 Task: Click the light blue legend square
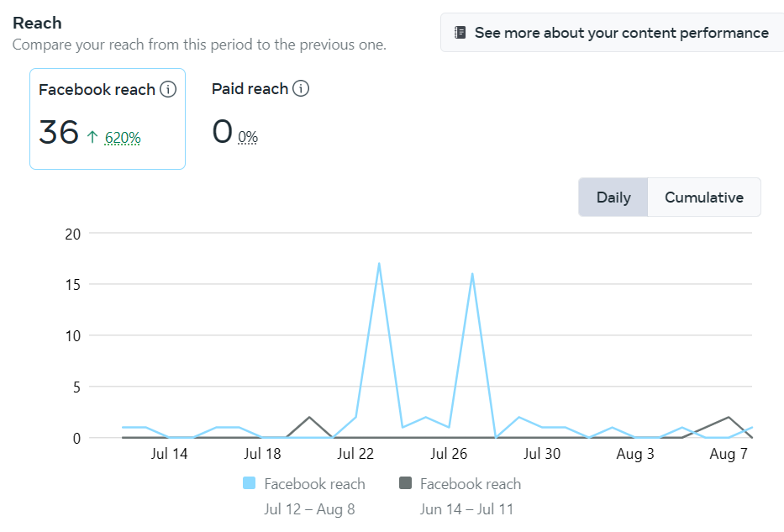pos(249,483)
